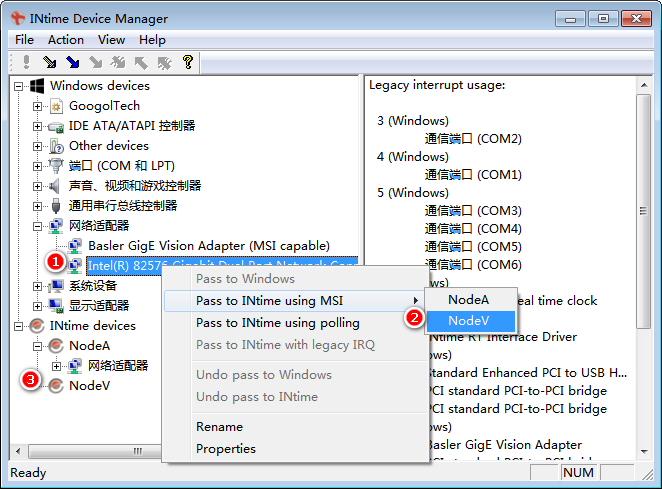Expand the Other devices branch

[37, 147]
